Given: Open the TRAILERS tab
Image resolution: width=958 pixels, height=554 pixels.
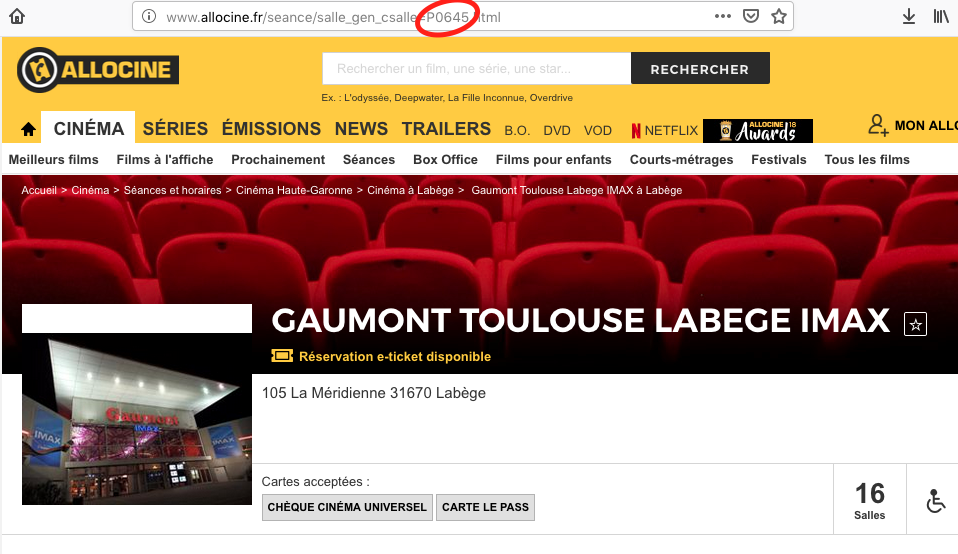Looking at the screenshot, I should tap(446, 129).
